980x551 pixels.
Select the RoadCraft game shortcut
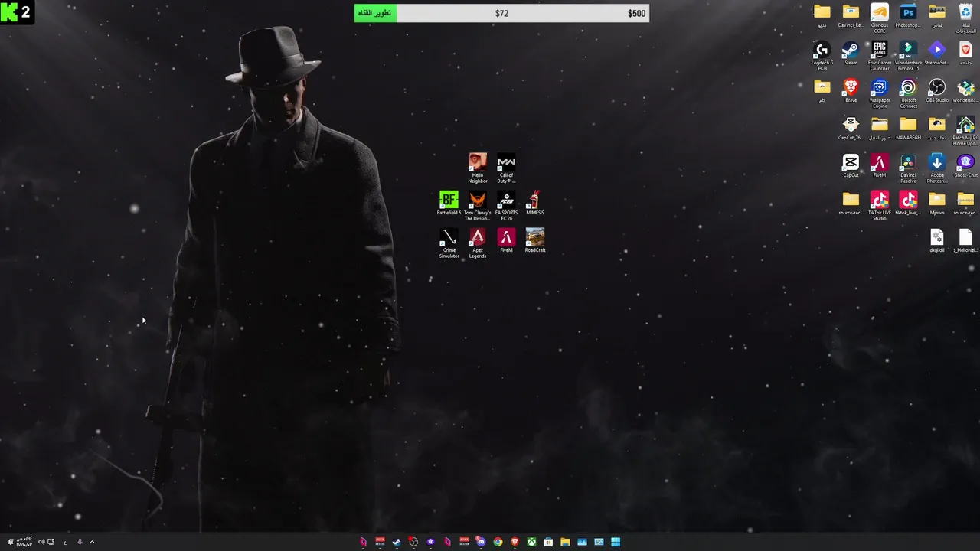(535, 240)
